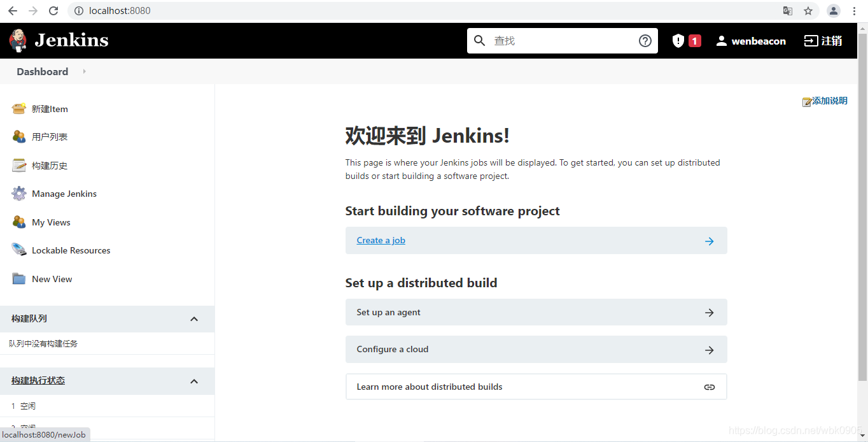Open the 构建执行状态 link
The width and height of the screenshot is (868, 442).
38,381
